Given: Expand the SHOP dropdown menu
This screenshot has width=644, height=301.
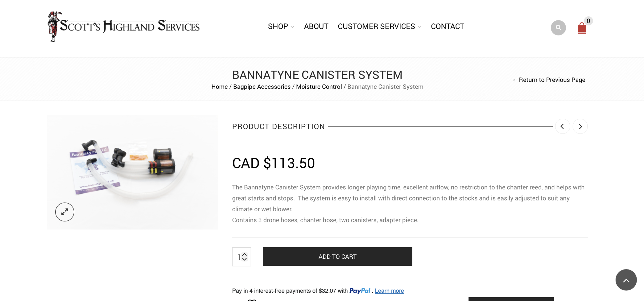Looking at the screenshot, I should [281, 26].
